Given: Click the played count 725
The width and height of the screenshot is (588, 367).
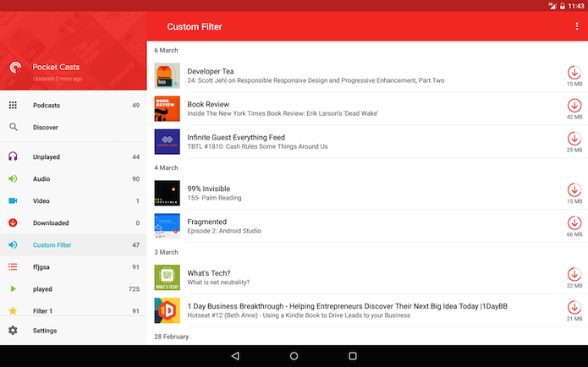Looking at the screenshot, I should (134, 289).
